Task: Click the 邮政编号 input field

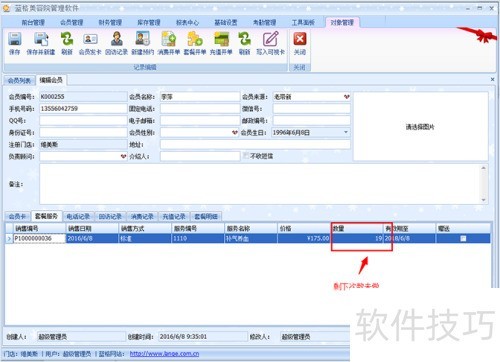Action: click(x=312, y=120)
